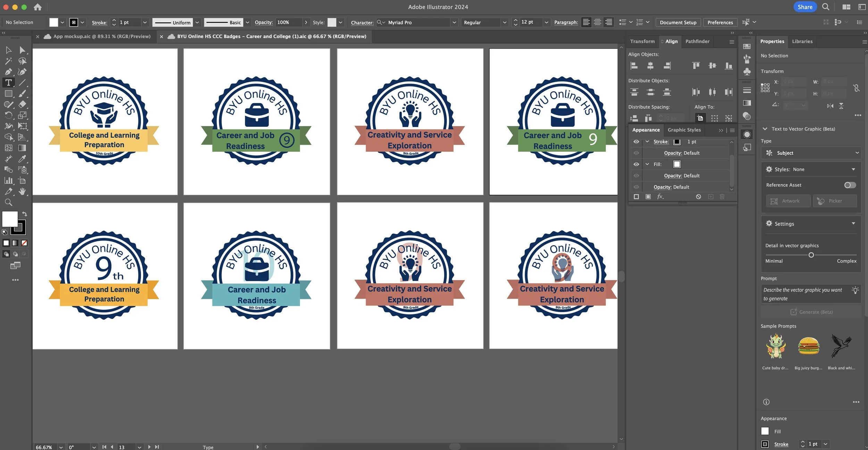Toggle visibility of Fill row in Appearance
868x450 pixels.
click(636, 164)
